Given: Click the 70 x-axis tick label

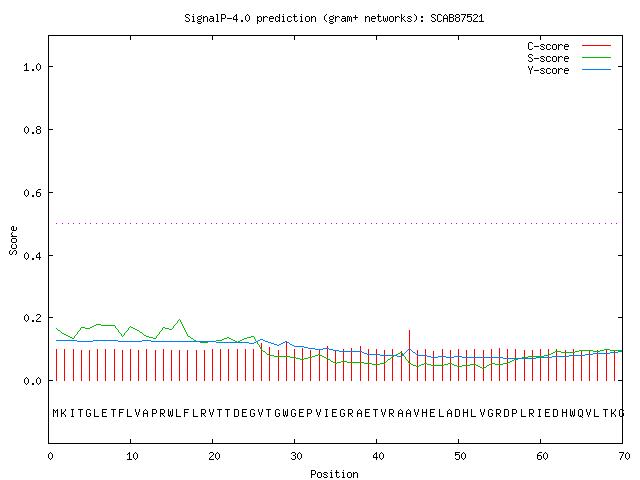Looking at the screenshot, I should 624,456.
